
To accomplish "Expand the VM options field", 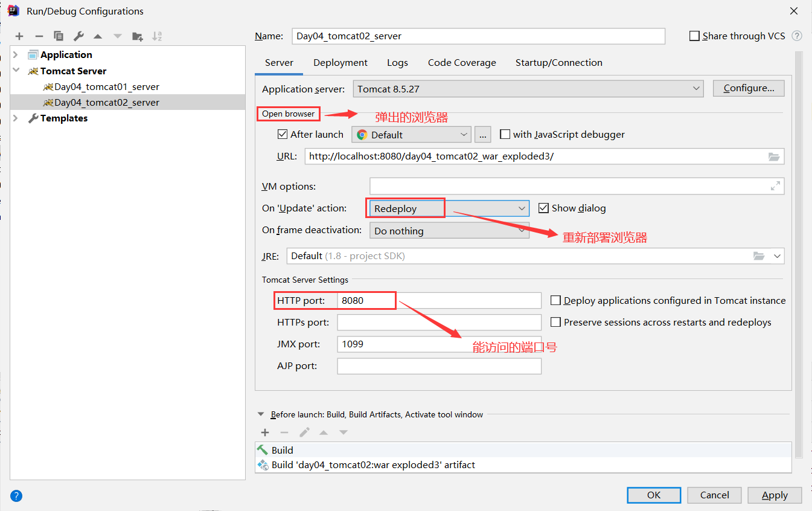I will coord(775,186).
